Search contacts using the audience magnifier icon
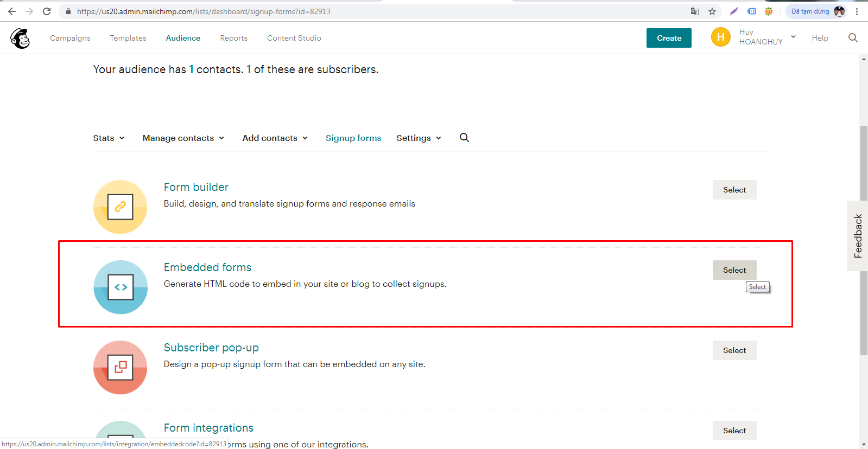 pyautogui.click(x=464, y=138)
